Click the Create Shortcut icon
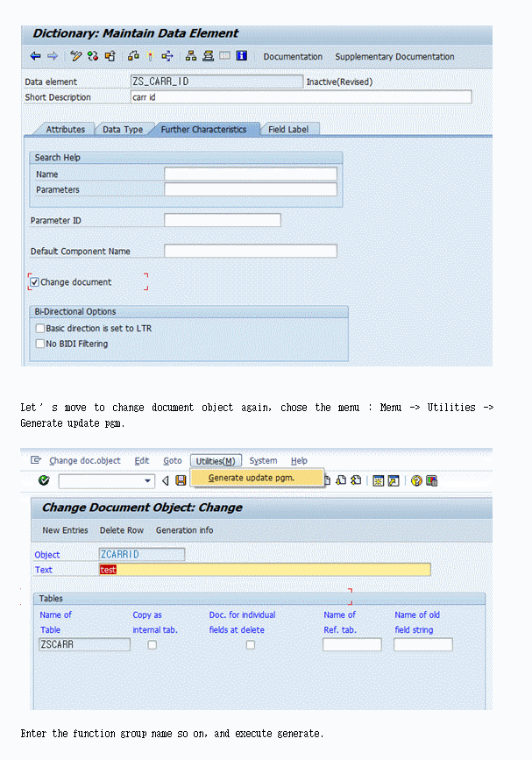Image resolution: width=532 pixels, height=760 pixels. 394,481
